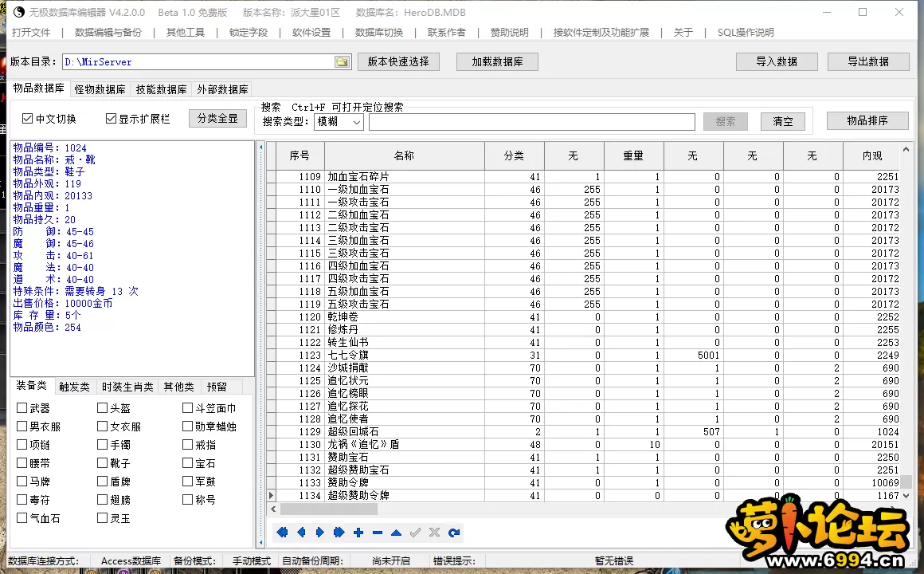Viewport: 924px width, 574px height.
Task: Delete record with minus icon
Action: click(x=377, y=533)
